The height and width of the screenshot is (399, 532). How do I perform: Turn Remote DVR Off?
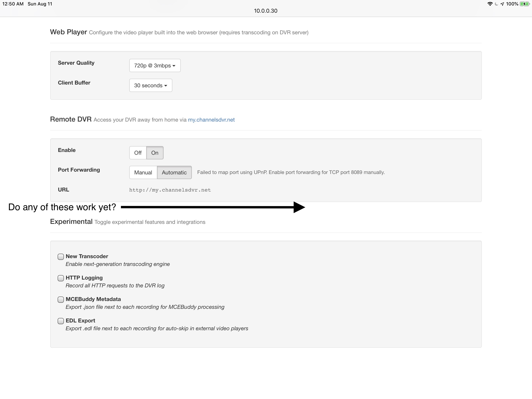pos(138,153)
